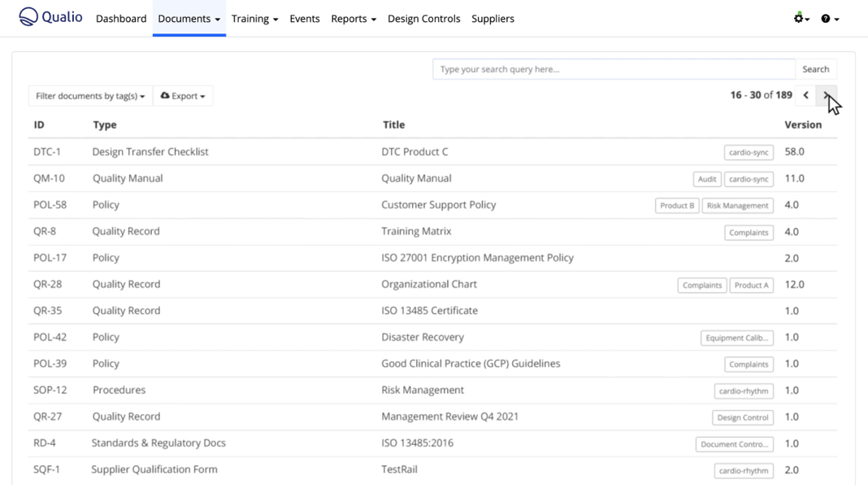Click the Risk Management tag on POL-58
Viewport: 868px width, 488px height.
(x=737, y=206)
